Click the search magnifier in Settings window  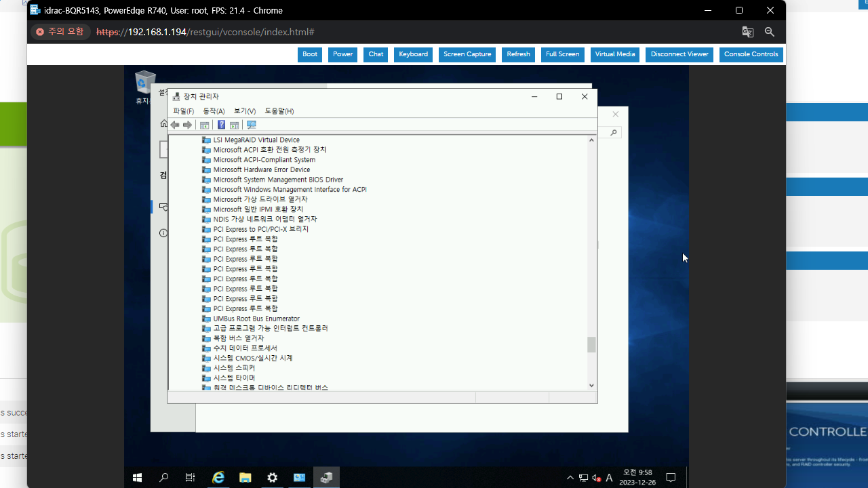[x=614, y=133]
